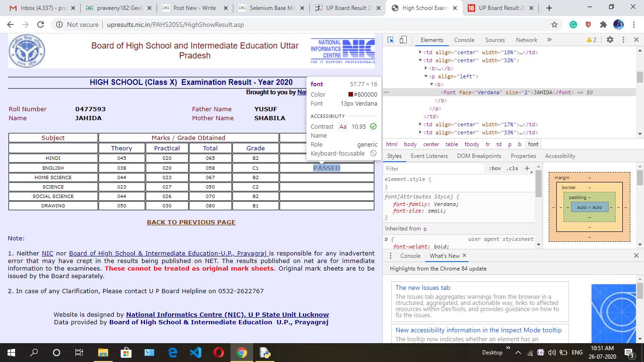Click the ellipsis beside the selected font node
Viewport: 644px width, 362px height.
tap(387, 92)
